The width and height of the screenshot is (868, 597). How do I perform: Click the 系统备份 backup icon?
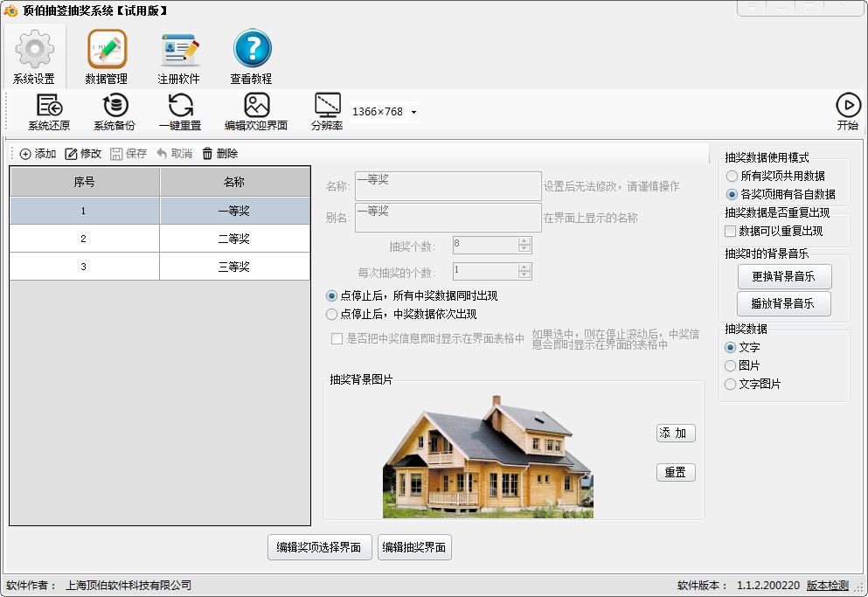[115, 106]
